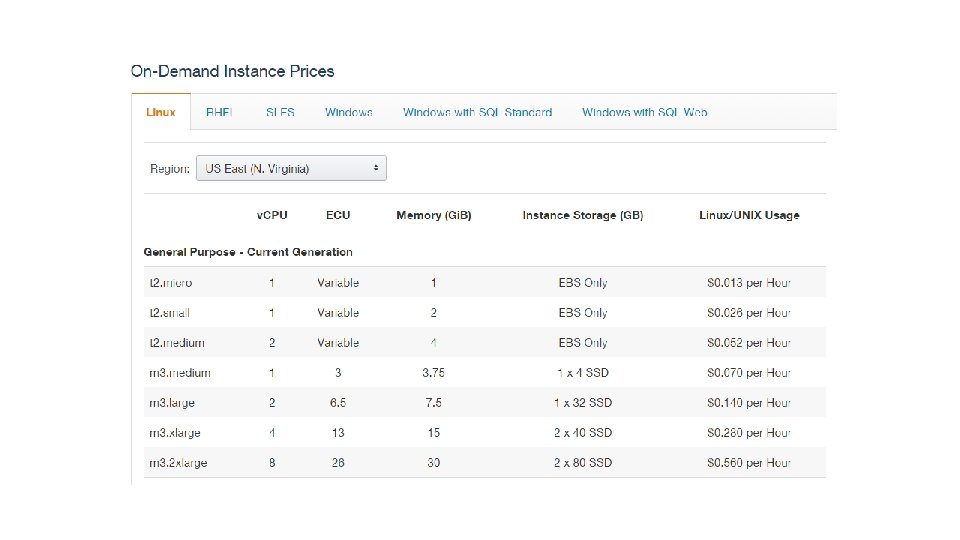Image resolution: width=960 pixels, height=540 pixels.
Task: Click the Instance Storage (GB) column header
Action: tap(583, 215)
